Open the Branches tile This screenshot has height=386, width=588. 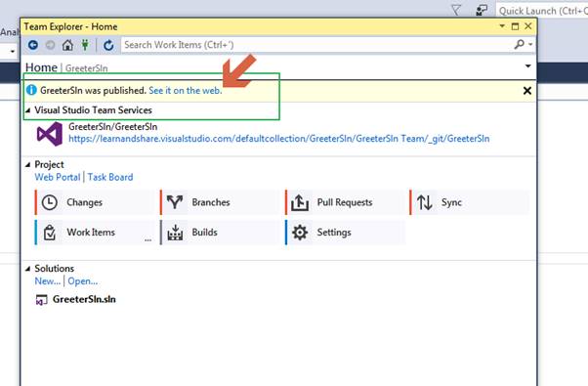[220, 202]
